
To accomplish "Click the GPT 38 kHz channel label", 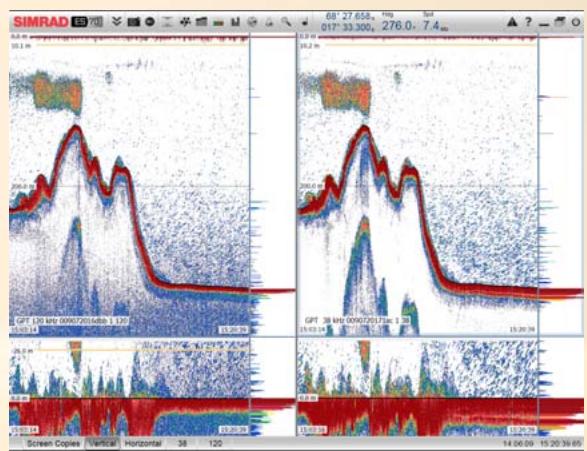I will pyautogui.click(x=357, y=321).
